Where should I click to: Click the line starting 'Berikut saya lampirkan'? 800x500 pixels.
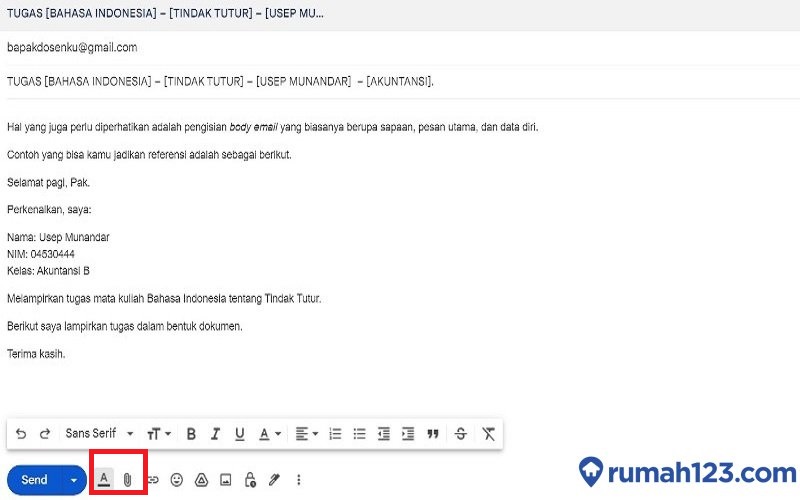[125, 327]
